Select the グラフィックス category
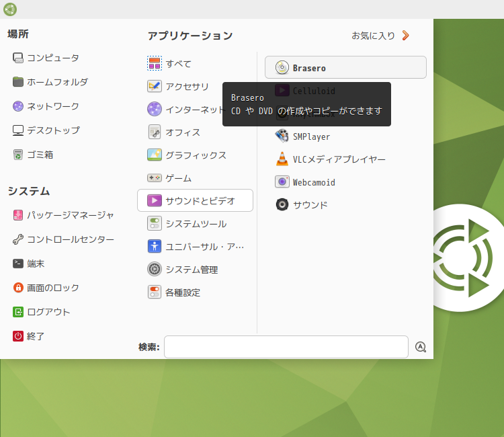This screenshot has width=504, height=437. (x=195, y=155)
